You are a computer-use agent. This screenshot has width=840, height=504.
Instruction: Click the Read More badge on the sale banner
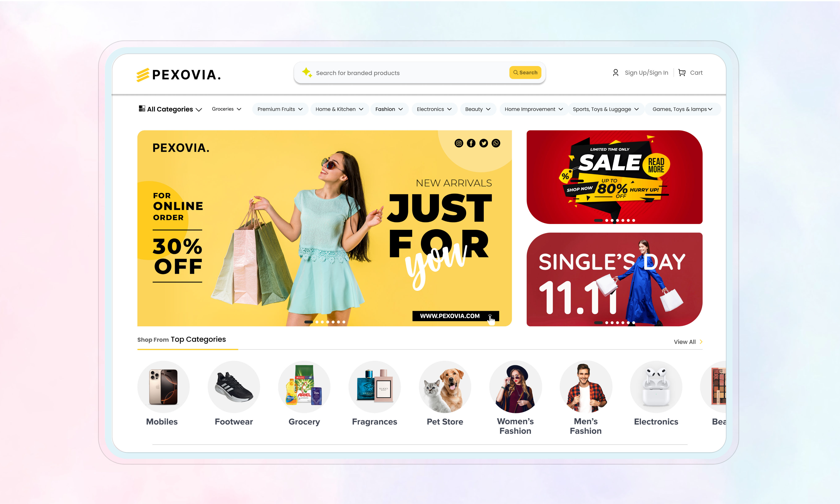pyautogui.click(x=656, y=165)
